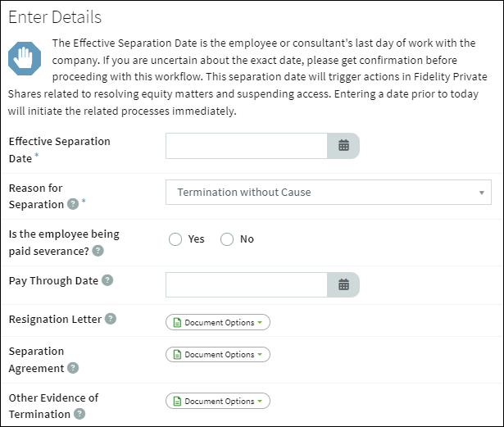Open calendar picker for Effective Separation Date

pos(343,146)
